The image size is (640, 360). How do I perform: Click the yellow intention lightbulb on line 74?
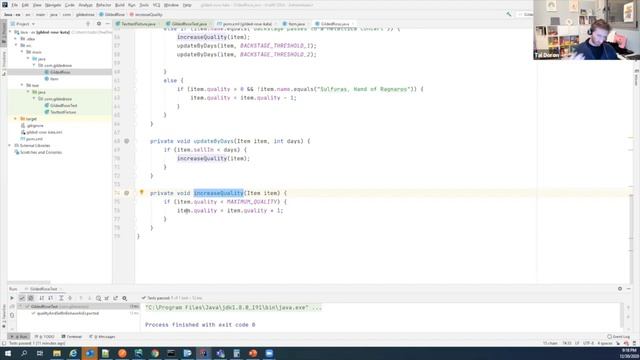(x=142, y=192)
